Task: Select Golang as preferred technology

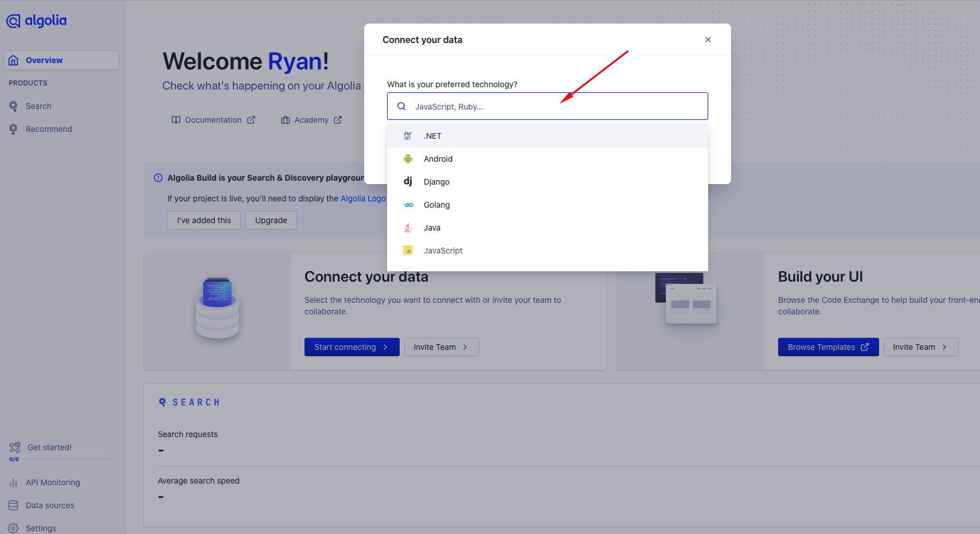Action: pyautogui.click(x=548, y=205)
